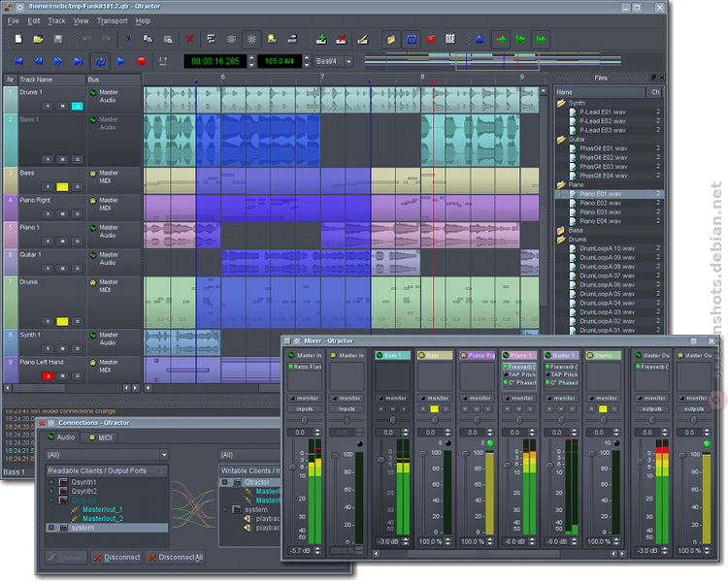Open the Connections red patch icon
This screenshot has height=582, width=728.
431,40
